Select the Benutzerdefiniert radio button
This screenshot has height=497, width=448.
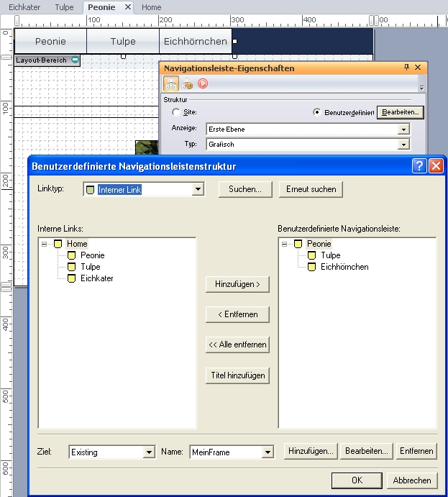tap(317, 113)
